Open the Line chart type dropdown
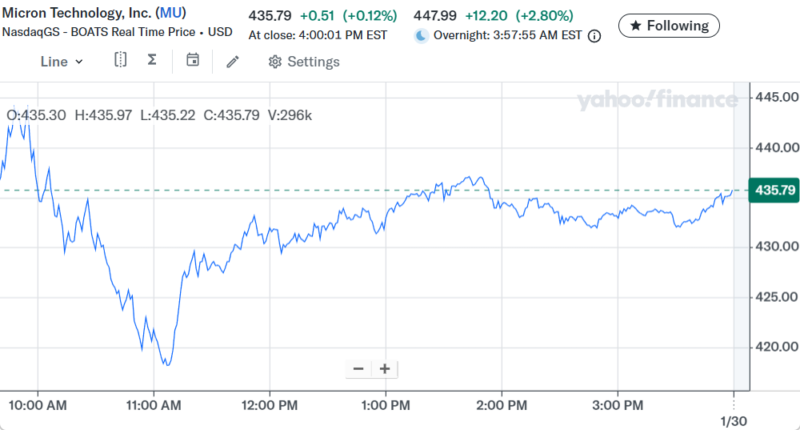Image resolution: width=800 pixels, height=430 pixels. [61, 62]
